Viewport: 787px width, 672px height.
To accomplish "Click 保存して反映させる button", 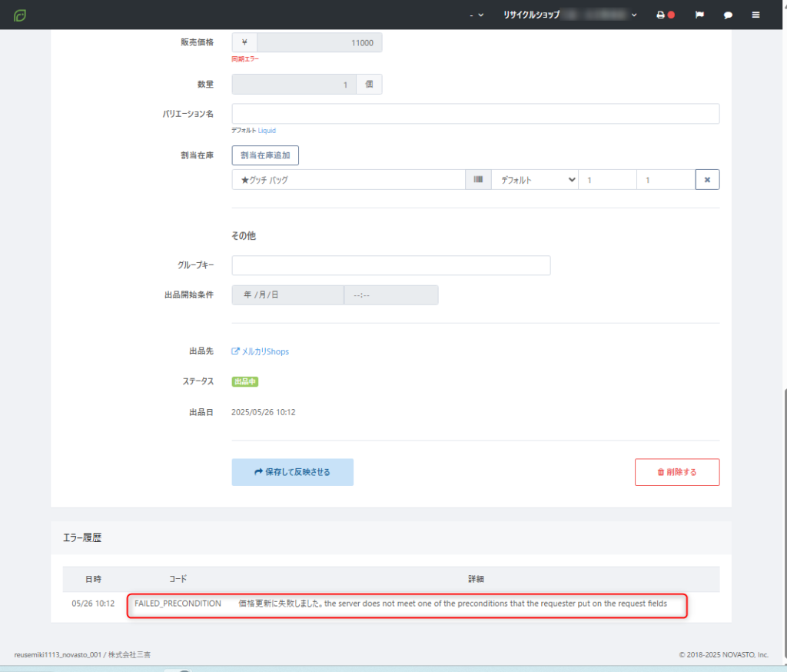I will pos(293,472).
